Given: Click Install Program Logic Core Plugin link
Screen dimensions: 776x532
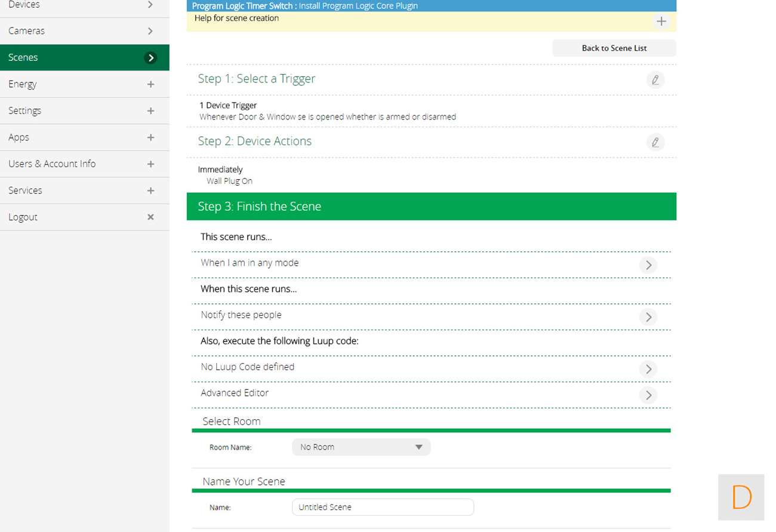Looking at the screenshot, I should pos(358,6).
